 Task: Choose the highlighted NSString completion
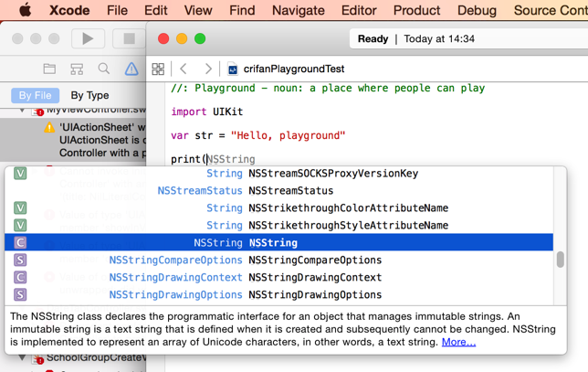click(x=279, y=242)
